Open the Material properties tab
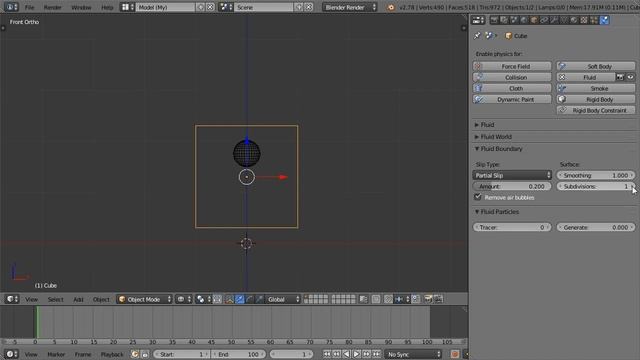This screenshot has height=360, width=640. click(574, 20)
